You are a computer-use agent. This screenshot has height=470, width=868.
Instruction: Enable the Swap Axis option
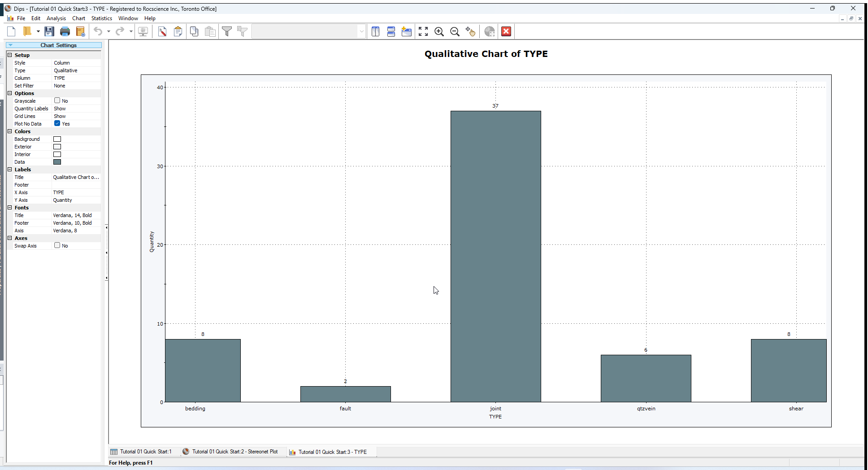[x=57, y=245]
